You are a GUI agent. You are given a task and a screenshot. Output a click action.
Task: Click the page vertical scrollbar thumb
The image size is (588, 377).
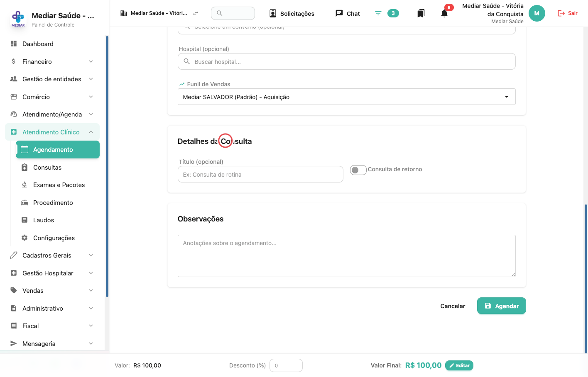click(586, 278)
